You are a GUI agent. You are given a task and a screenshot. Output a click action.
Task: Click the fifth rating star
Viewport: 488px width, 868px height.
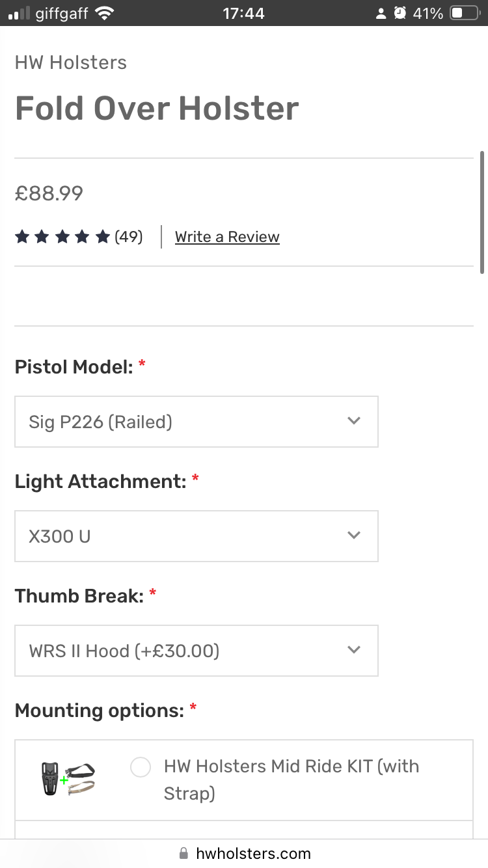102,237
